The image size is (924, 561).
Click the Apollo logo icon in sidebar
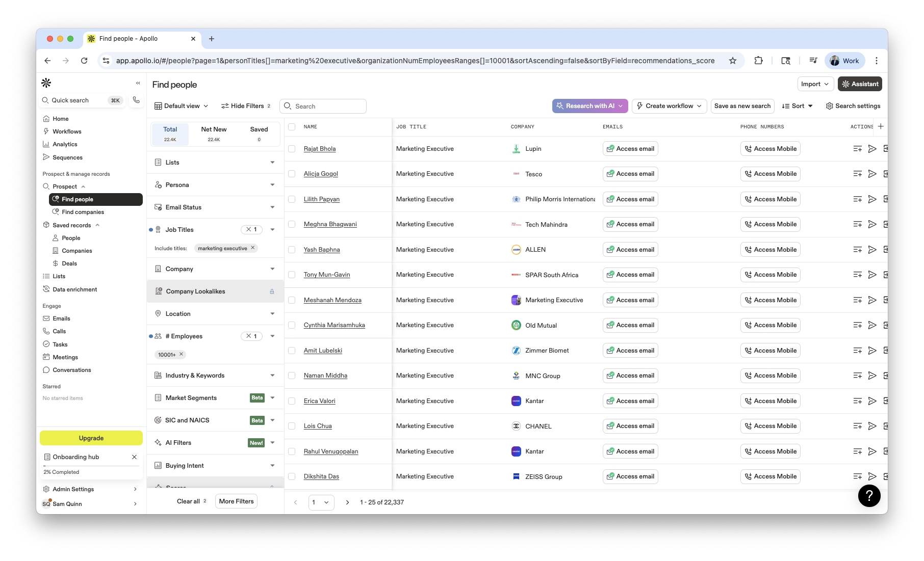pyautogui.click(x=46, y=83)
